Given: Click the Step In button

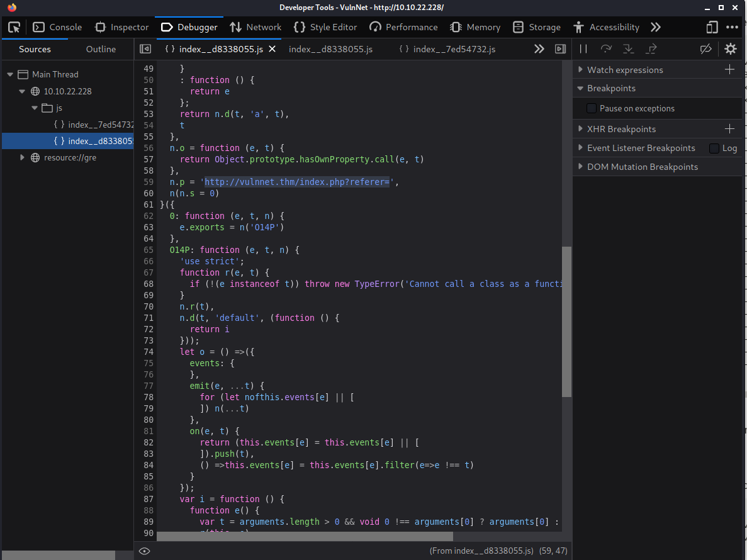Looking at the screenshot, I should point(629,48).
